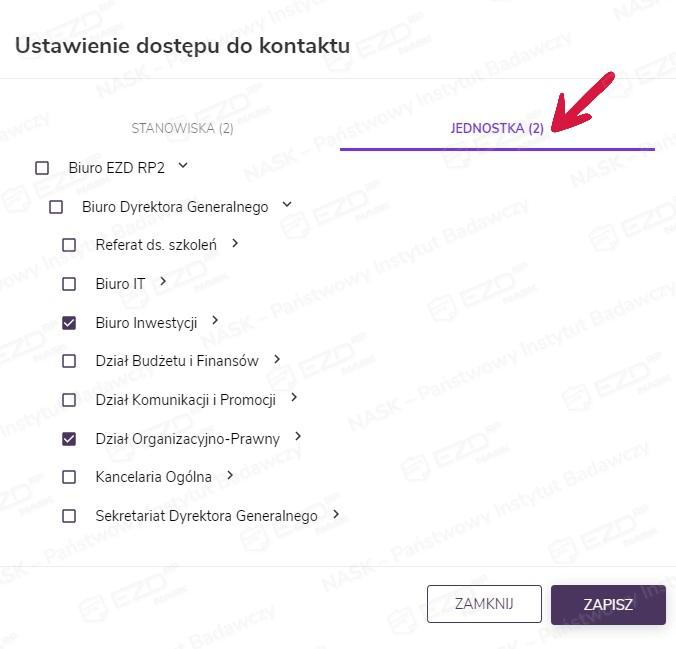
Task: Tick the Biuro Dyrektora Generalnego checkbox
Action: click(56, 207)
